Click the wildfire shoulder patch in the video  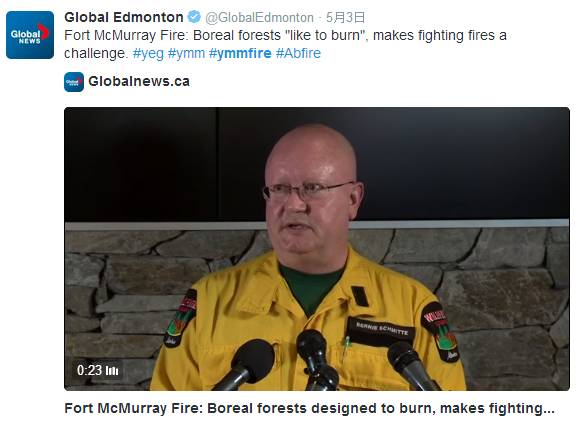440,332
